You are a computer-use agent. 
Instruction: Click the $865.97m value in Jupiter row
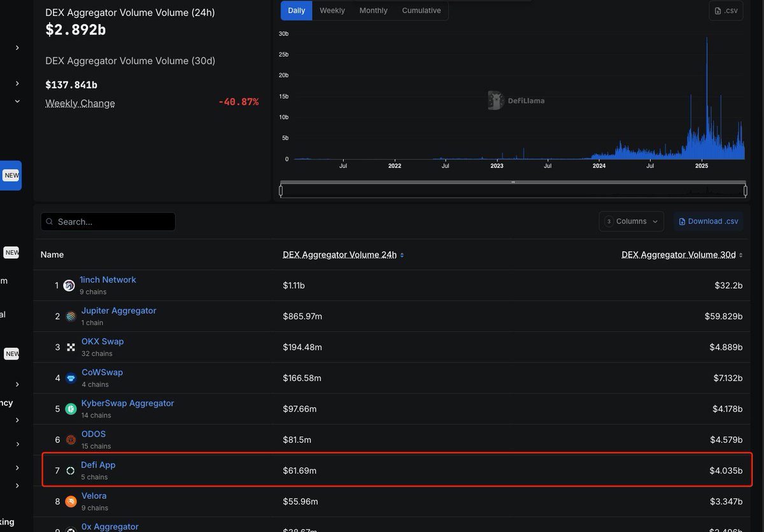click(x=302, y=316)
